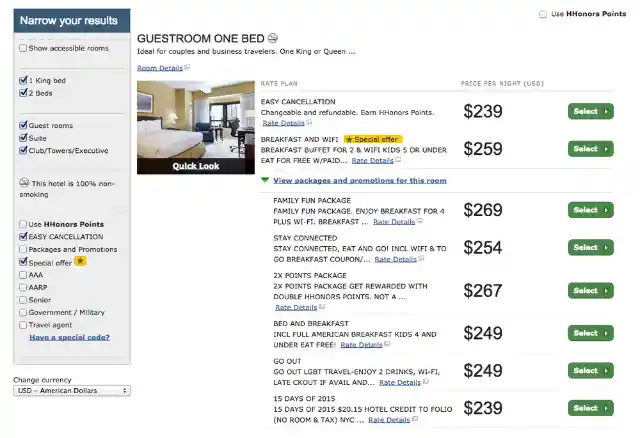Click popup icon beside Easy Cancellation Rate Details

[309, 122]
